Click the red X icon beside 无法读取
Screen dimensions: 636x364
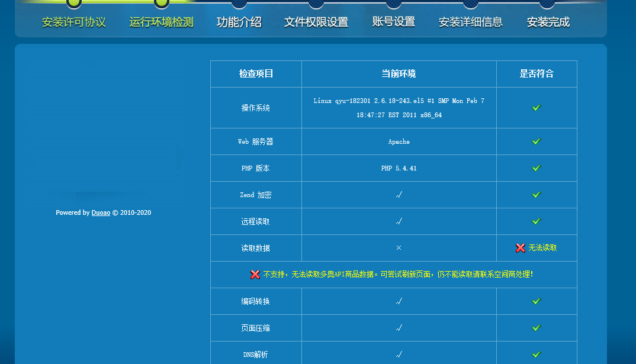coord(521,248)
